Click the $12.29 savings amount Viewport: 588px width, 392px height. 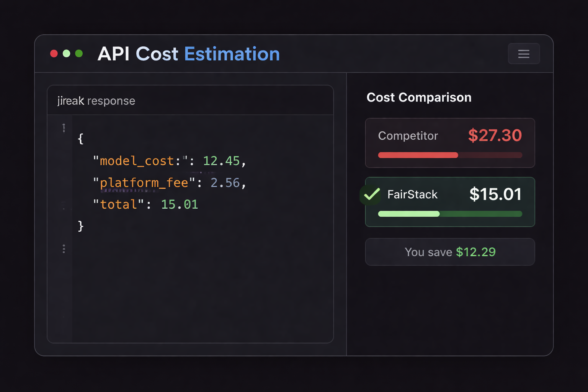click(476, 252)
